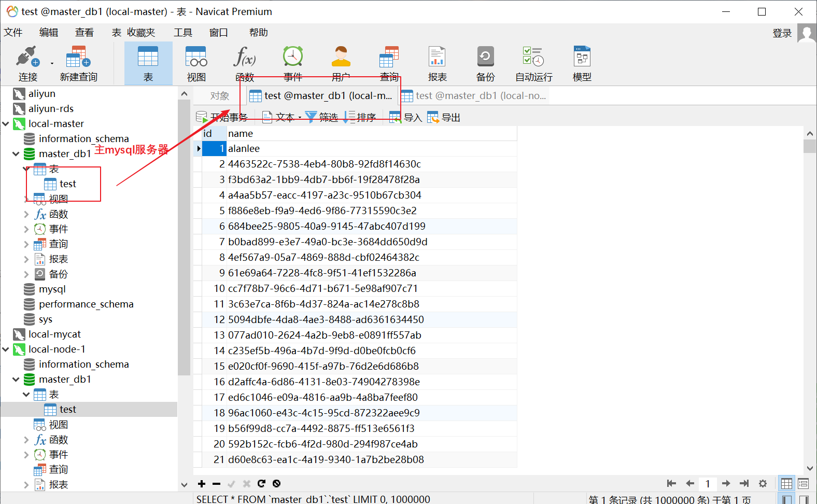817x504 pixels.
Task: Click the New Query (新建查询) icon
Action: click(78, 63)
